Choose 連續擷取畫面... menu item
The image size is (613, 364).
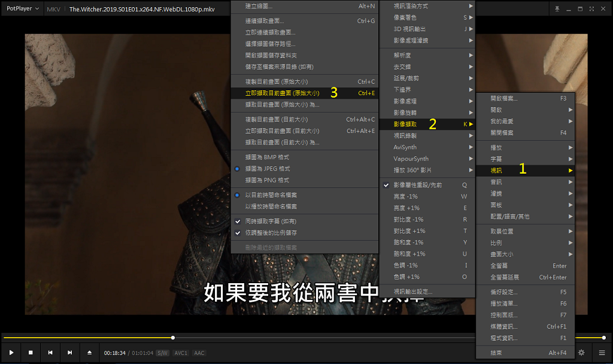305,21
